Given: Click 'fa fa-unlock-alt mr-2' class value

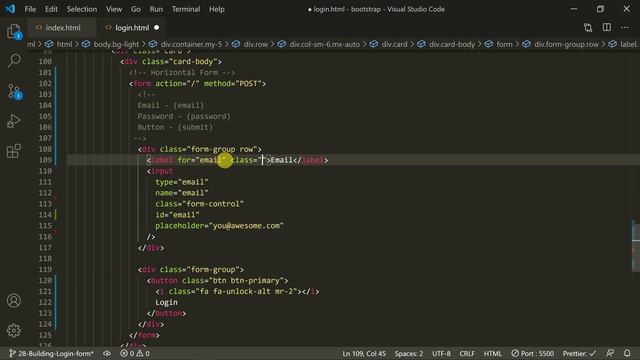Looking at the screenshot, I should [x=247, y=291].
